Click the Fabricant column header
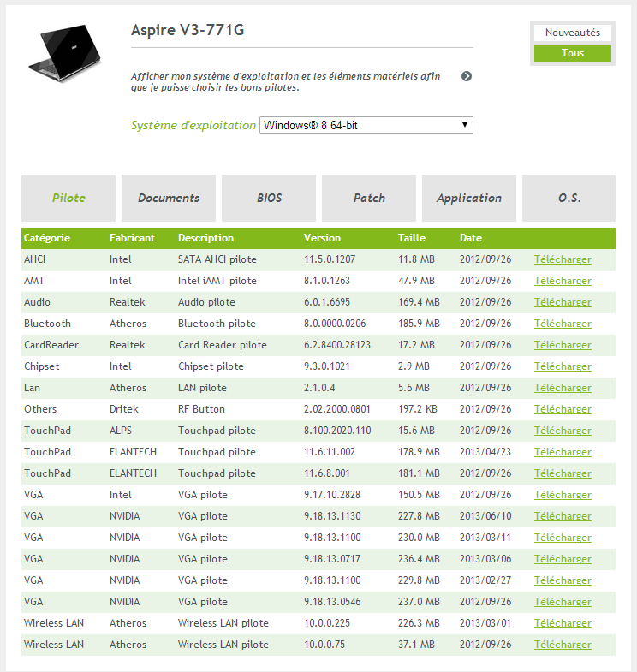Image resolution: width=637 pixels, height=672 pixels. [132, 238]
